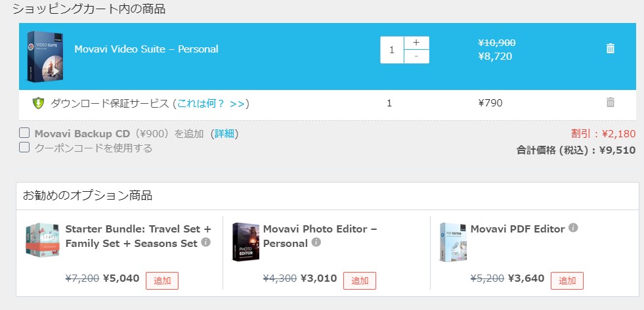
Task: Click the Movavi Video Suite box image
Action: pyautogui.click(x=45, y=56)
